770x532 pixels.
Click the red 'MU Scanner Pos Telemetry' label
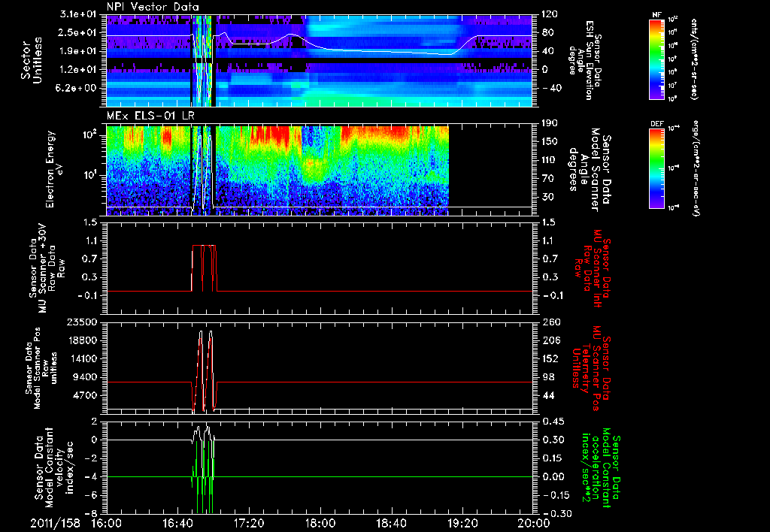(592, 368)
